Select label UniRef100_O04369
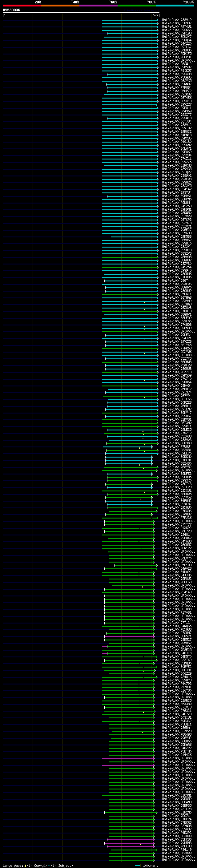The height and width of the screenshot is (868, 197). [176, 111]
